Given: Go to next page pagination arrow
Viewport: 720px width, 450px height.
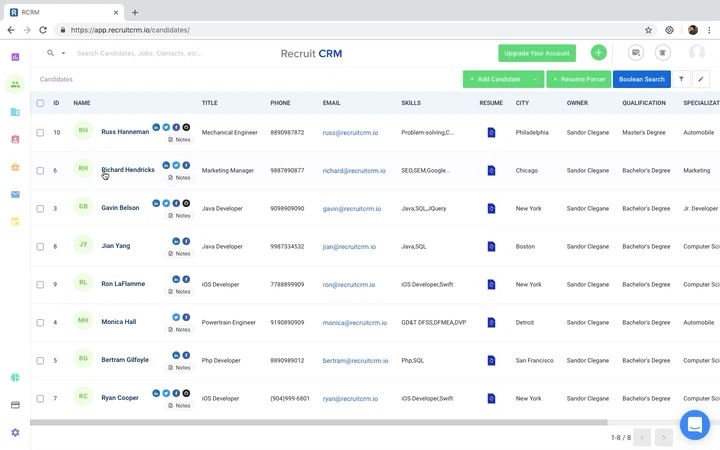Looking at the screenshot, I should pos(664,438).
